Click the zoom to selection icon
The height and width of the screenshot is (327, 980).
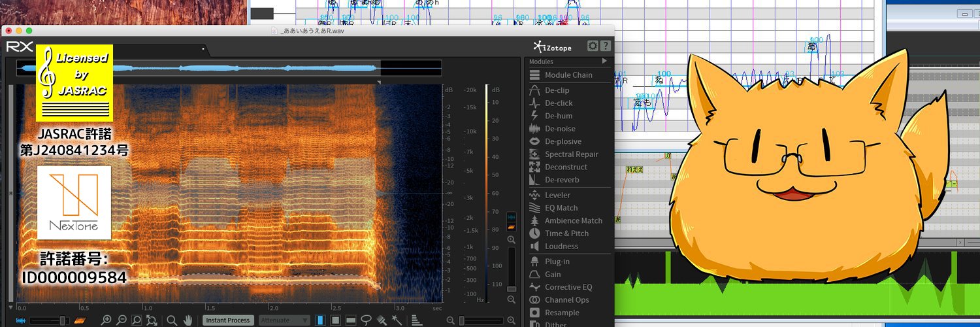(137, 320)
